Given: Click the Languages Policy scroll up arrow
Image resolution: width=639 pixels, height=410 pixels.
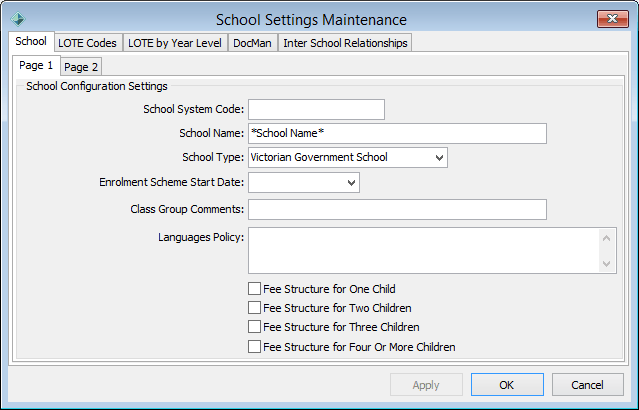Looking at the screenshot, I should 606,238.
